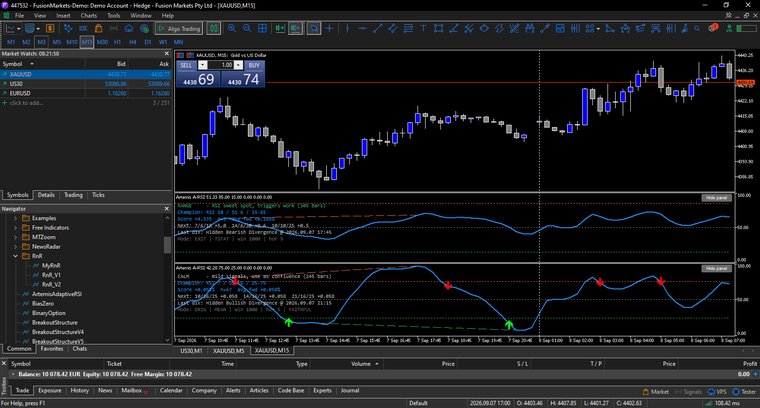Expand the MTZoom folder
The image size is (760, 408).
(15, 237)
